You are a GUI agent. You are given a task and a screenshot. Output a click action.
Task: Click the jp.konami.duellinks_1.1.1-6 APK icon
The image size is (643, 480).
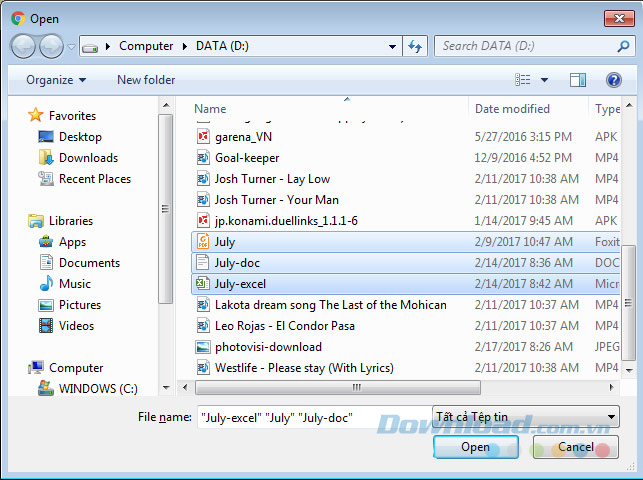click(203, 221)
